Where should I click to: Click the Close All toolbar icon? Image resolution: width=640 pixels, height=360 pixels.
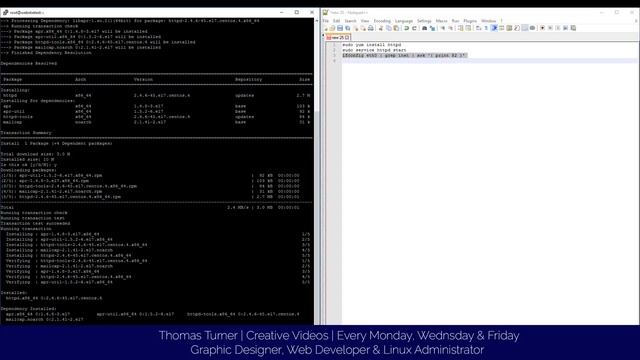[363, 28]
